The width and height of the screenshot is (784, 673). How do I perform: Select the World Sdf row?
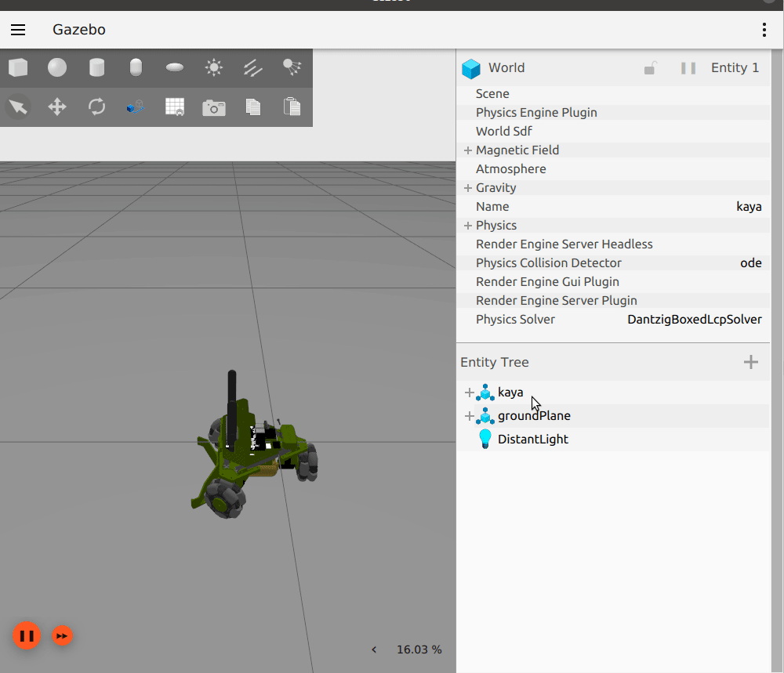click(613, 132)
